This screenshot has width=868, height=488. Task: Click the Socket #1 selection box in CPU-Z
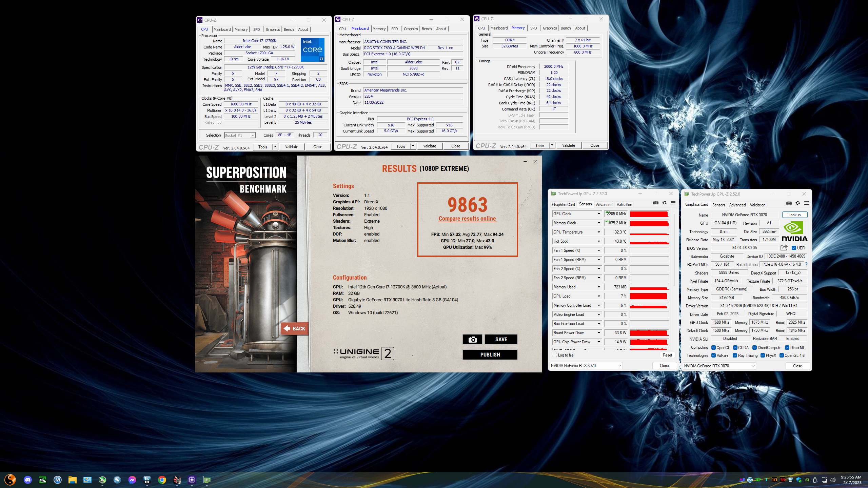240,136
